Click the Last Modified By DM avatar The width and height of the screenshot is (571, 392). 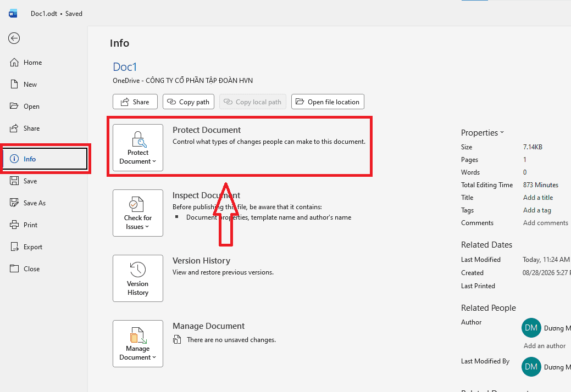pyautogui.click(x=531, y=367)
